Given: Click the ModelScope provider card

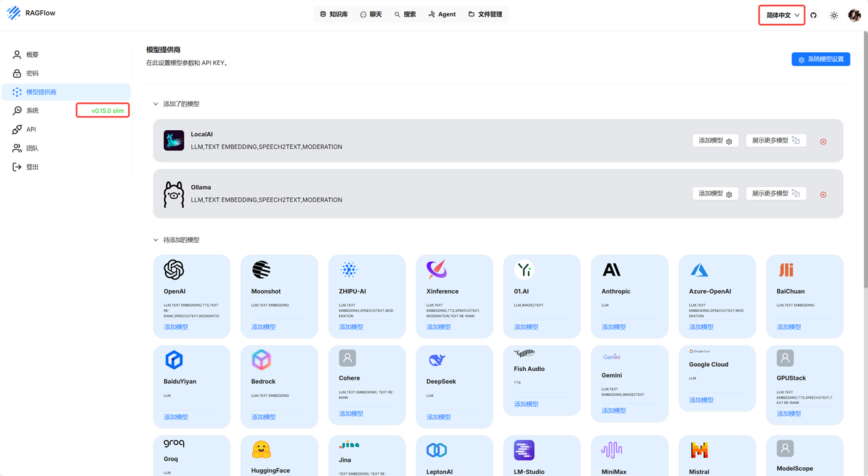Looking at the screenshot, I should point(805,456).
